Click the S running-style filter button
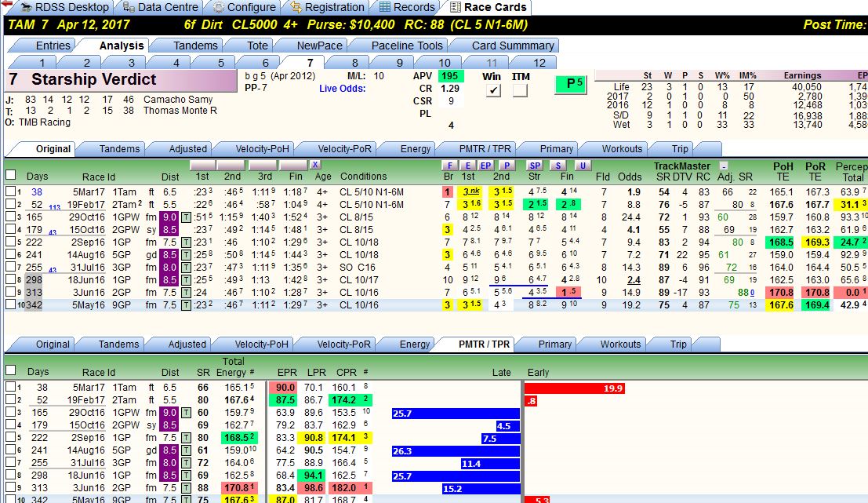The image size is (868, 503). [558, 165]
